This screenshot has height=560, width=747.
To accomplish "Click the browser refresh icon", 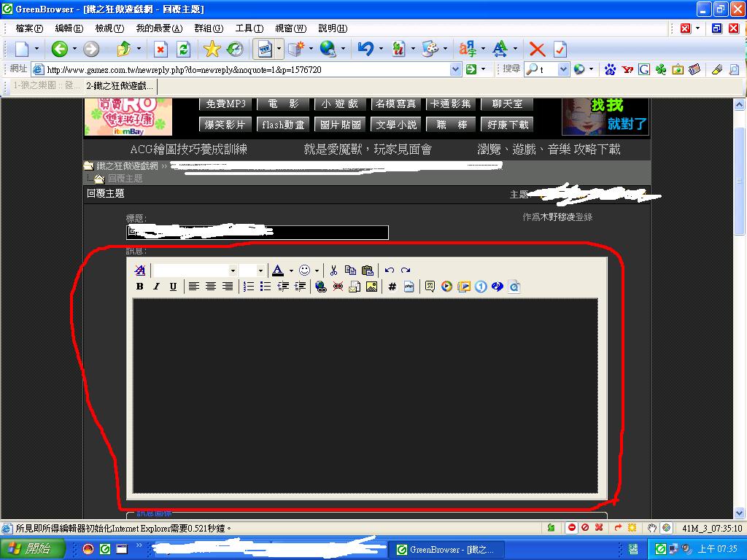I will [x=184, y=49].
